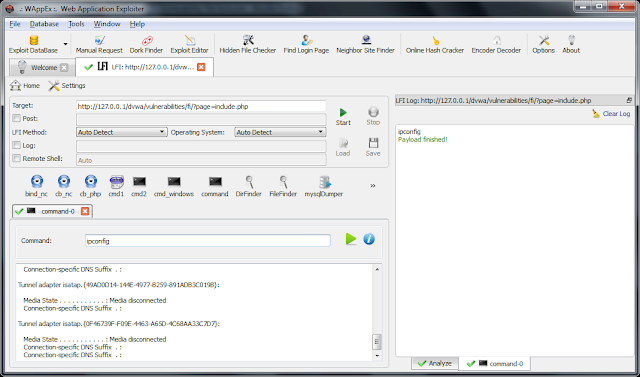Open the LFI Method dropdown
Image resolution: width=640 pixels, height=377 pixels.
(122, 132)
